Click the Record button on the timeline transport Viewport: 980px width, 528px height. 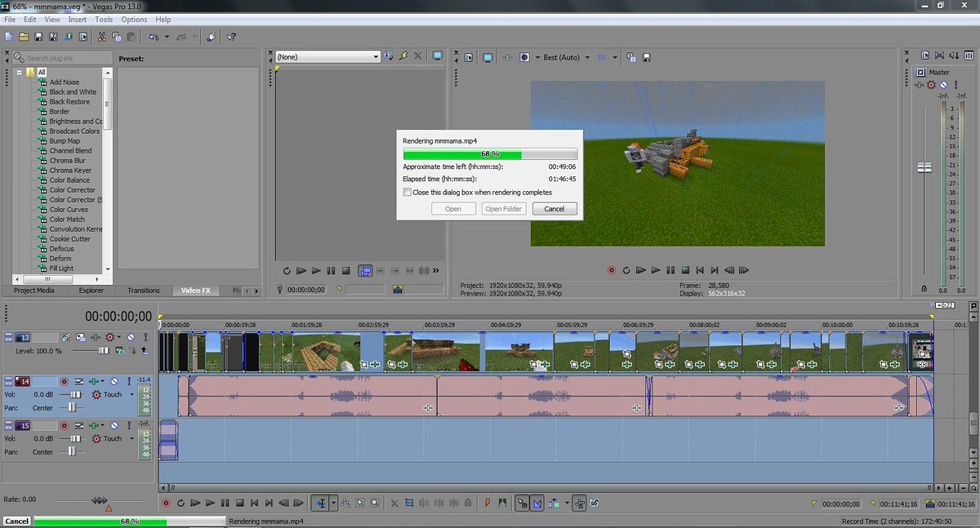point(166,503)
